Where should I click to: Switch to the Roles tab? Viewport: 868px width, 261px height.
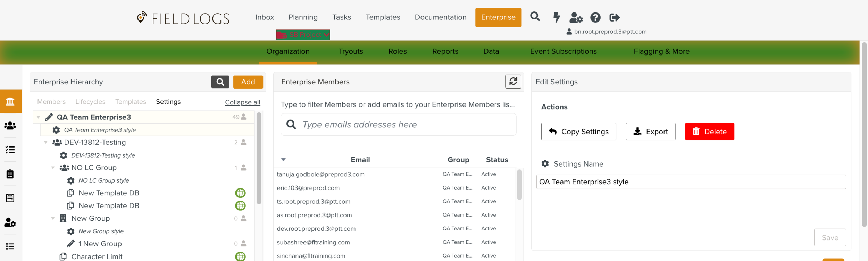[397, 51]
